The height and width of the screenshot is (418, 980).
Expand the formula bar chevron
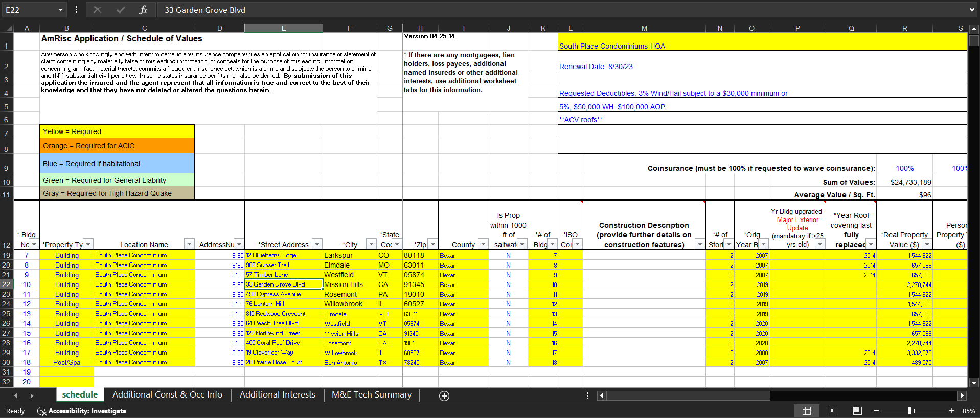pyautogui.click(x=972, y=10)
